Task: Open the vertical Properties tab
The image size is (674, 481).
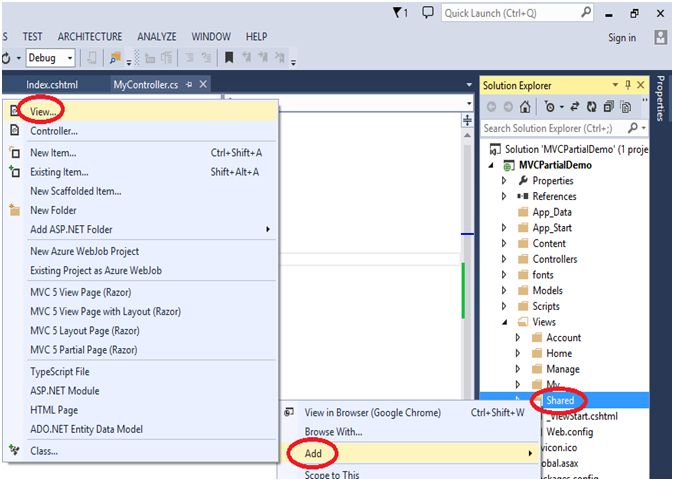Action: [661, 98]
